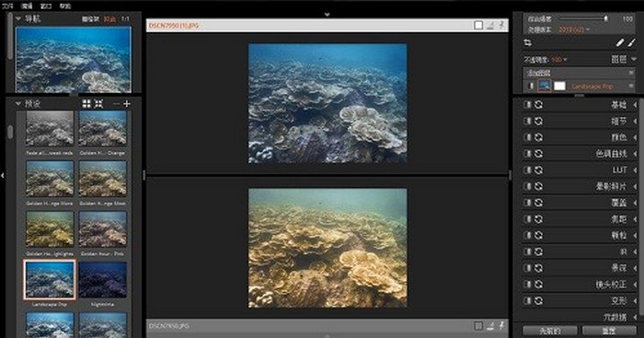Expand the LUT panel arrow
The height and width of the screenshot is (338, 644).
coord(634,169)
